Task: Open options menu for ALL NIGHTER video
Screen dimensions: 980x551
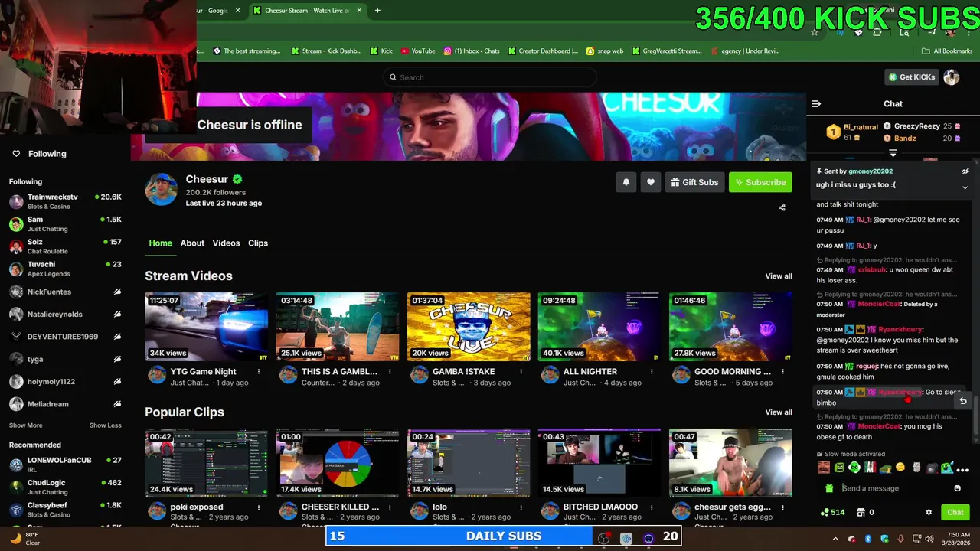Action: click(652, 372)
